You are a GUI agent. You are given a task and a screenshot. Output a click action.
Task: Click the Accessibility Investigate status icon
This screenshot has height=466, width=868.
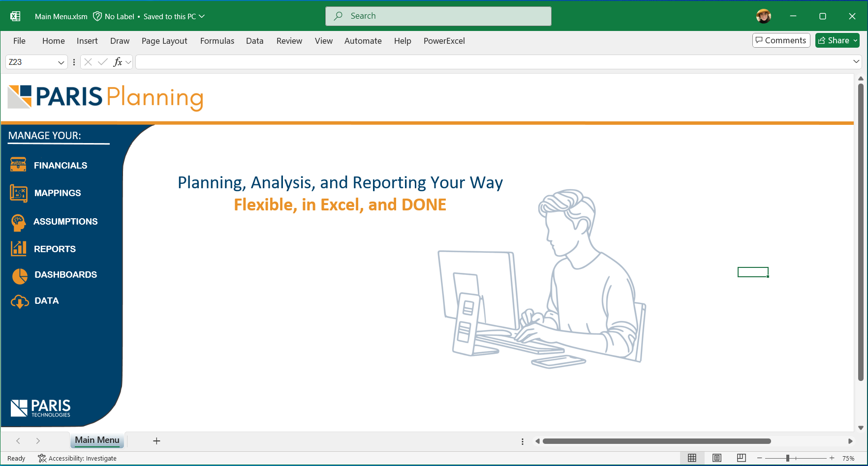click(x=42, y=458)
